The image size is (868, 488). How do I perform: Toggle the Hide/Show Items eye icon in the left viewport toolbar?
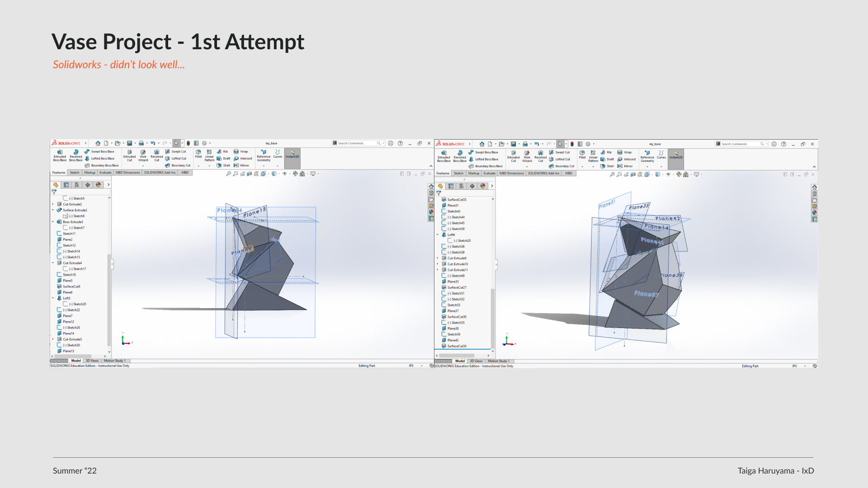tap(284, 174)
